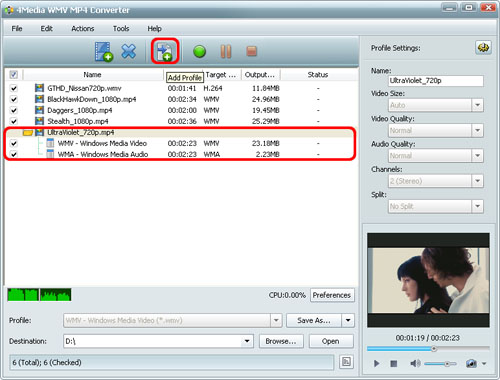Mute the preview with speaker icon
This screenshot has width=500, height=380.
coord(415,363)
